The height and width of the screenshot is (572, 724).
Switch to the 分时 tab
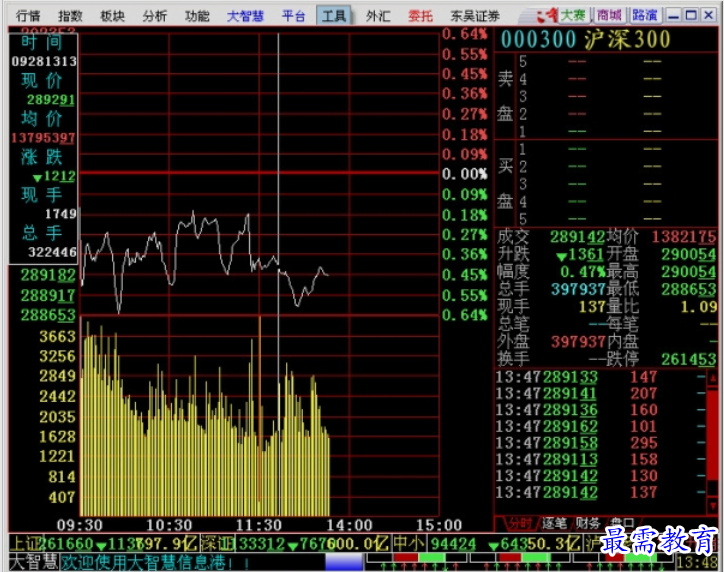[519, 523]
